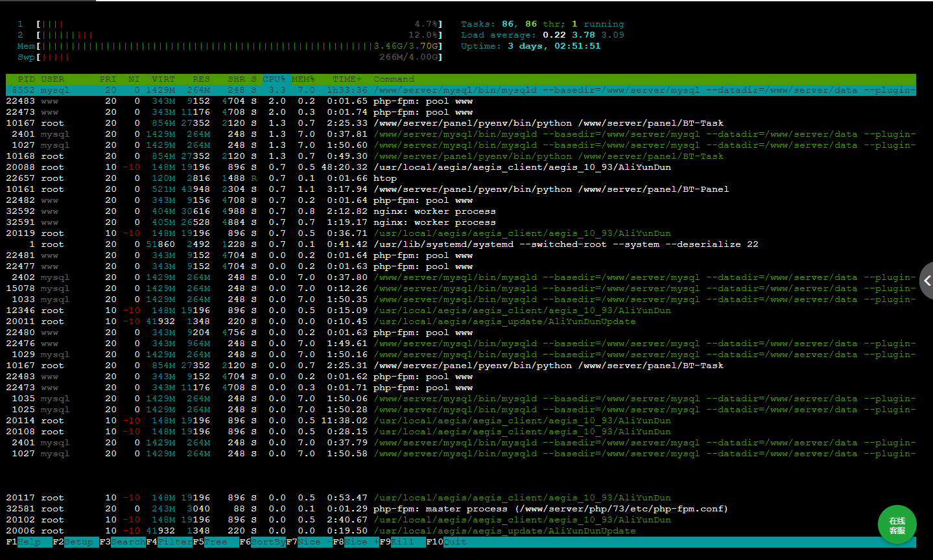Image resolution: width=933 pixels, height=560 pixels.
Task: Sort by the CPU% column header
Action: tap(274, 79)
